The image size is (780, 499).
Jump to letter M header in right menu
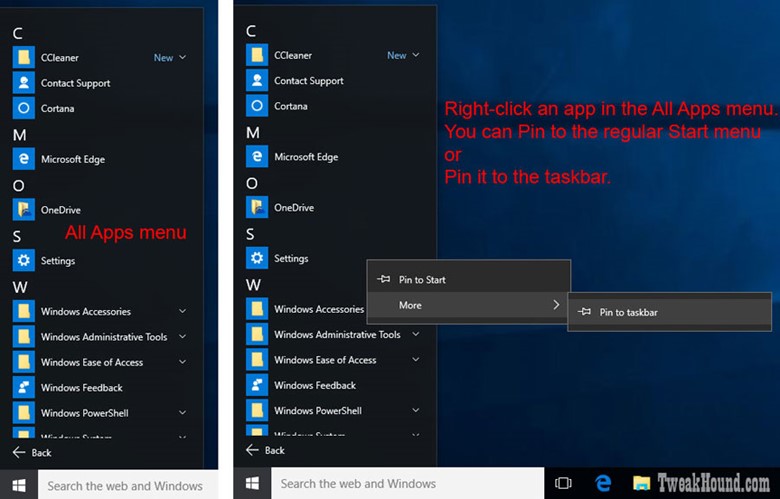coord(253,132)
